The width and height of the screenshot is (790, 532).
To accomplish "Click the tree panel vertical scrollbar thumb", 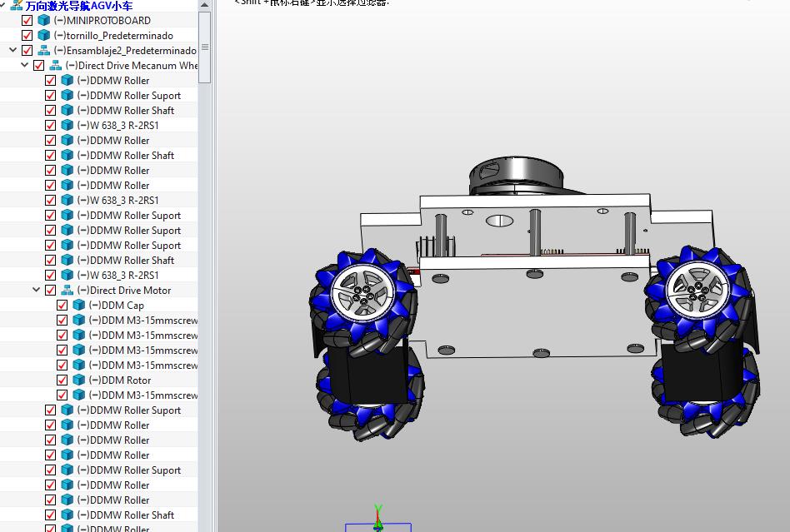I will tap(204, 47).
